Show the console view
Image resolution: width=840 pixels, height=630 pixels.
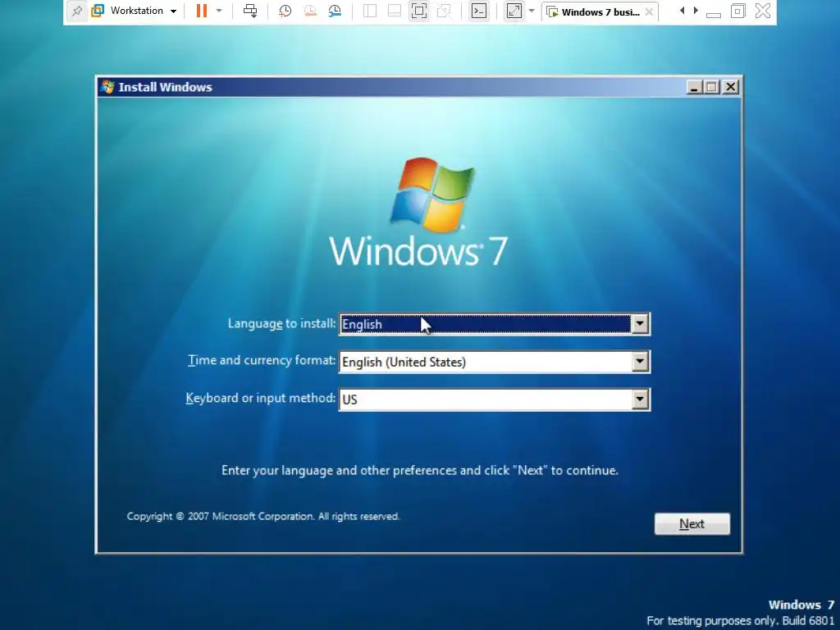click(x=479, y=11)
